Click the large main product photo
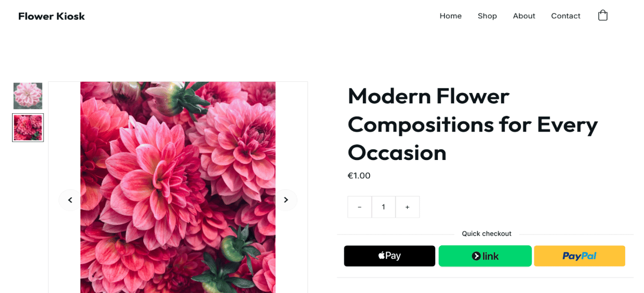Viewport: 644px width, 293px height. pyautogui.click(x=178, y=189)
